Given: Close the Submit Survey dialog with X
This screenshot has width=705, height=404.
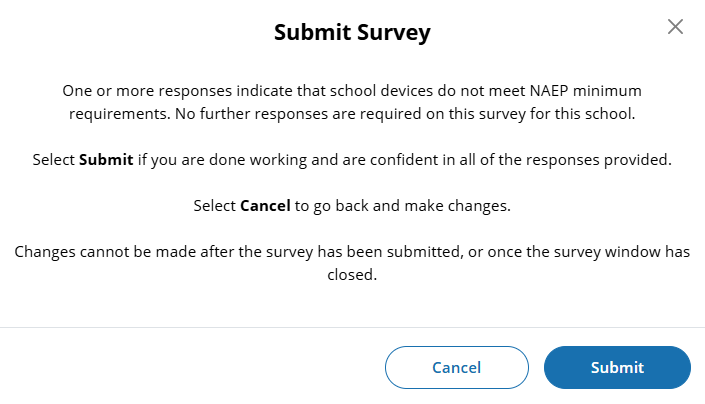Looking at the screenshot, I should [x=675, y=27].
